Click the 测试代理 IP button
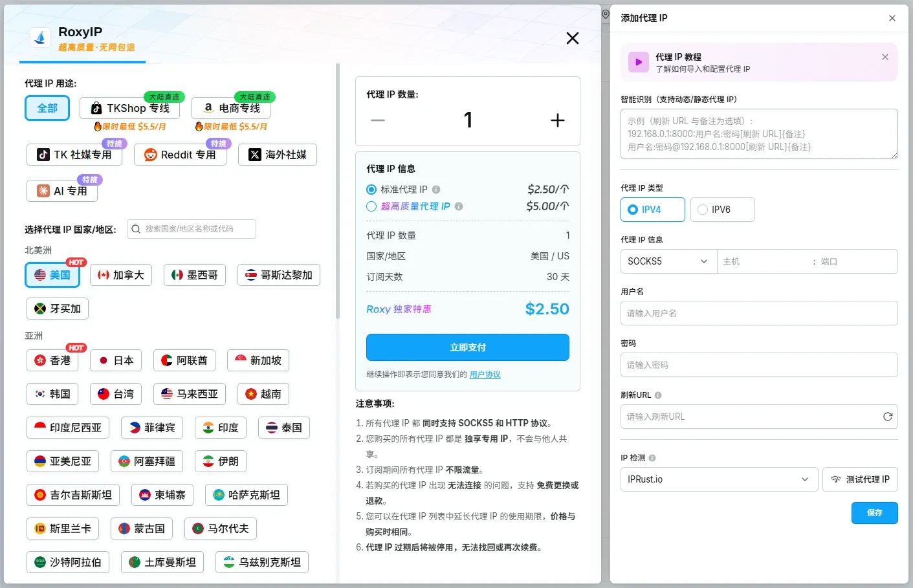 [860, 479]
